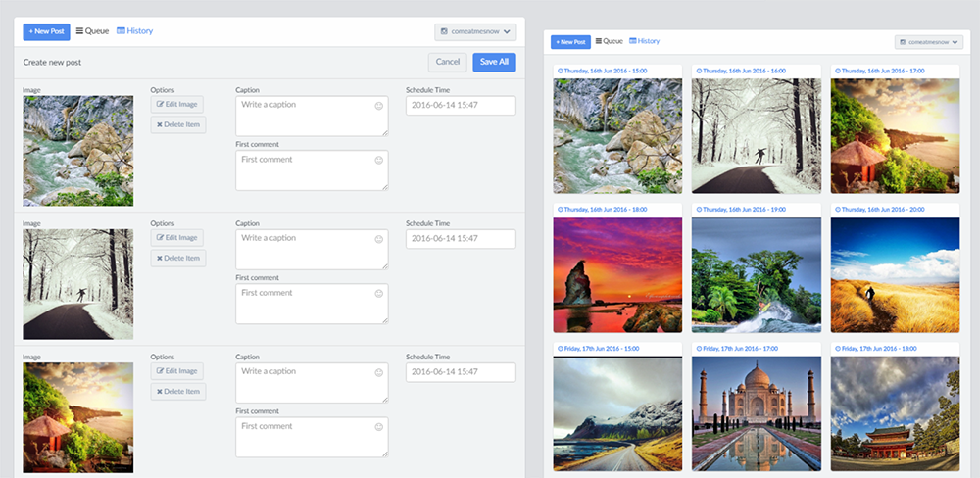Open History tab in left panel
Image resolution: width=980 pixels, height=478 pixels.
point(134,31)
